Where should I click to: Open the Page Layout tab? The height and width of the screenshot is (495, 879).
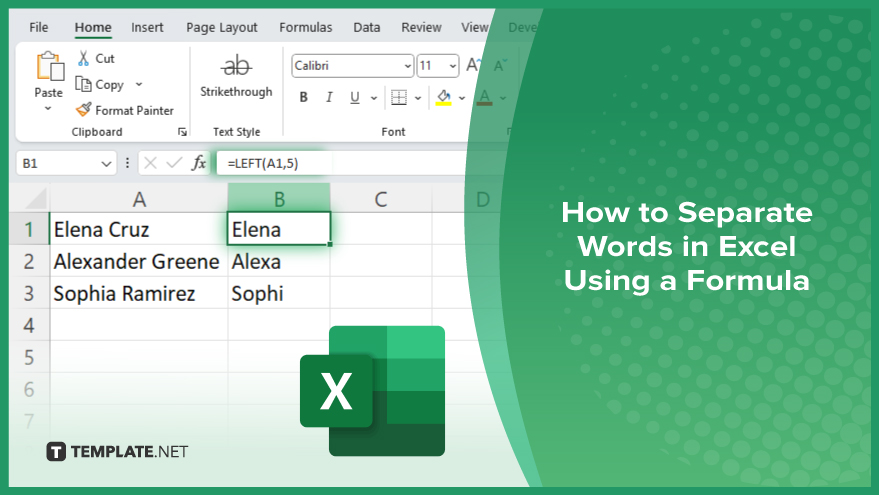click(x=221, y=27)
